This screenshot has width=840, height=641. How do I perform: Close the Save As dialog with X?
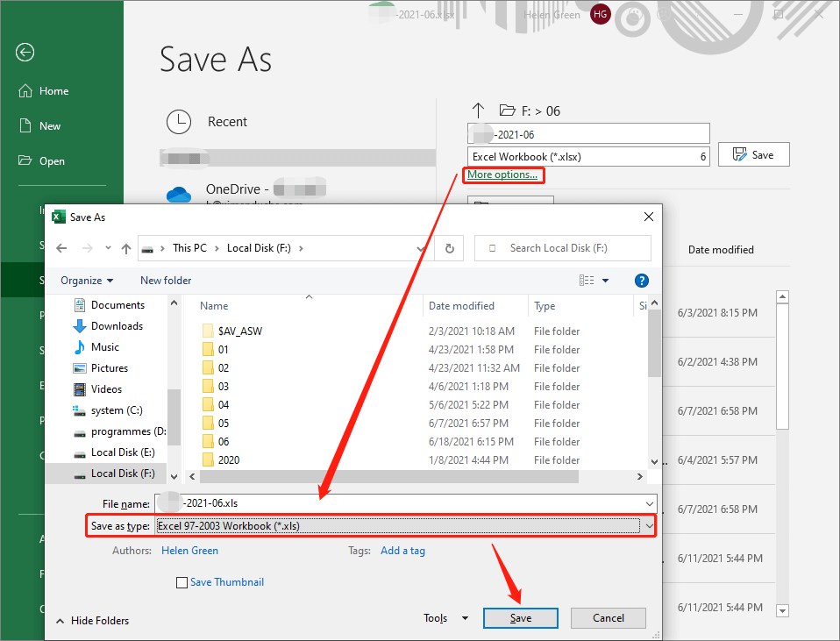click(649, 217)
